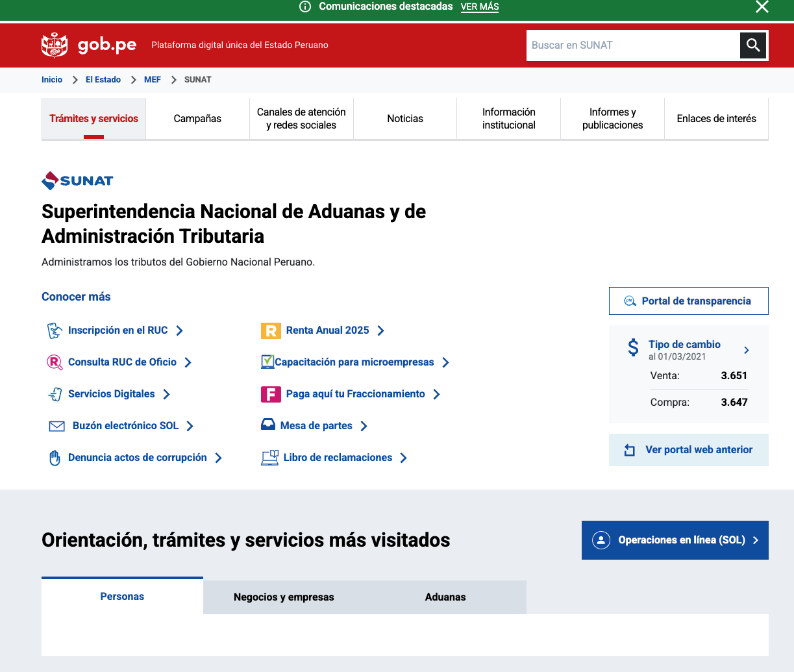
Task: Click chevron next to Consulta RUC de Oficio
Action: [188, 362]
